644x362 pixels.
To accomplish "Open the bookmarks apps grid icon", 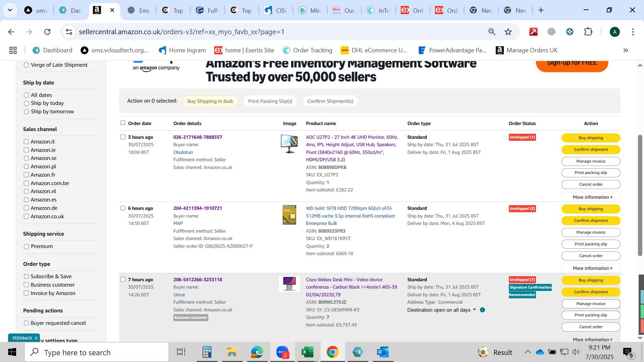I will (13, 50).
